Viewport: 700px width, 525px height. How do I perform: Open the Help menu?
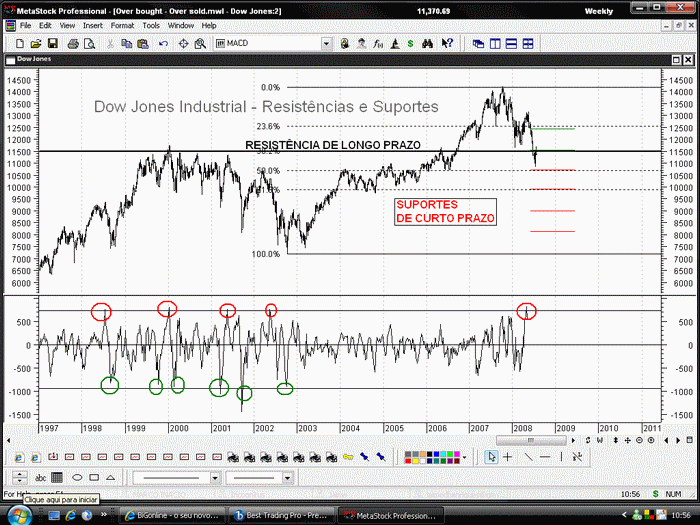tap(209, 25)
